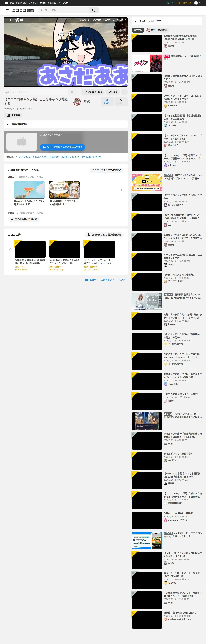Click あなたもこの動画に貢献しませんか link

[x=103, y=20]
